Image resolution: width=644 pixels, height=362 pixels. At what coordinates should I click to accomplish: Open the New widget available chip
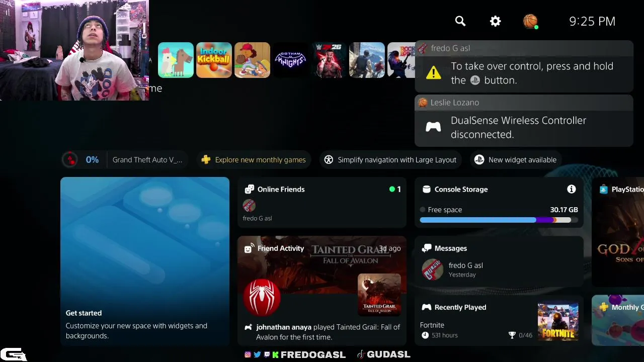point(516,160)
